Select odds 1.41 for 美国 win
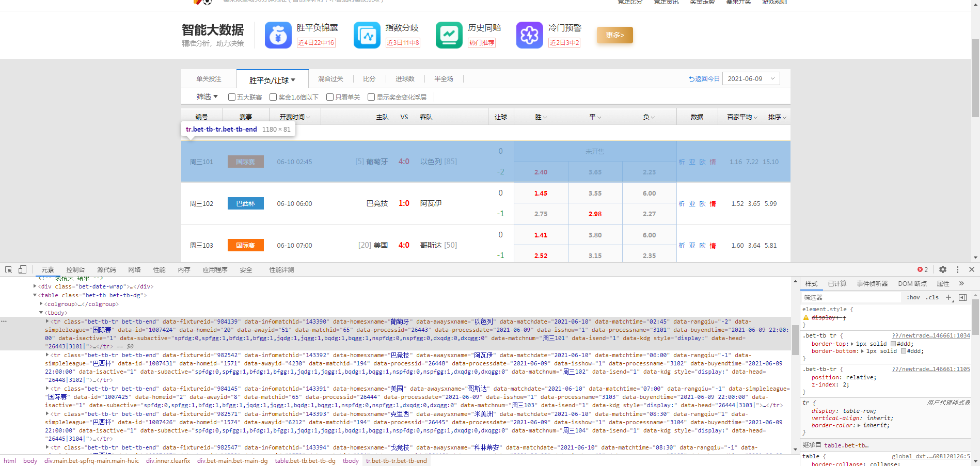This screenshot has width=980, height=466. click(x=541, y=235)
